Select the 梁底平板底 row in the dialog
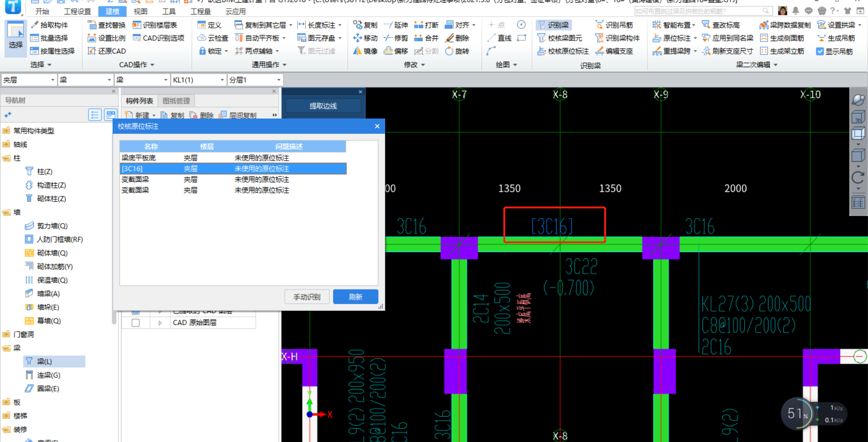 233,158
